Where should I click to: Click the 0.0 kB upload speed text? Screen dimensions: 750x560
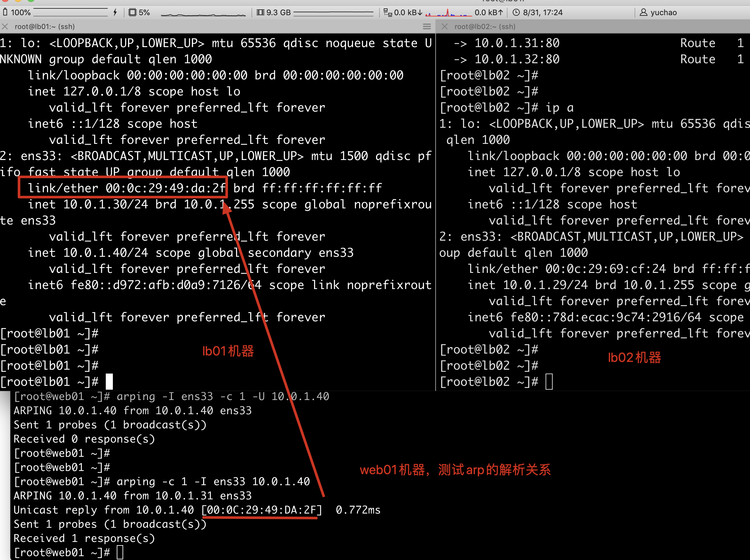coord(489,13)
